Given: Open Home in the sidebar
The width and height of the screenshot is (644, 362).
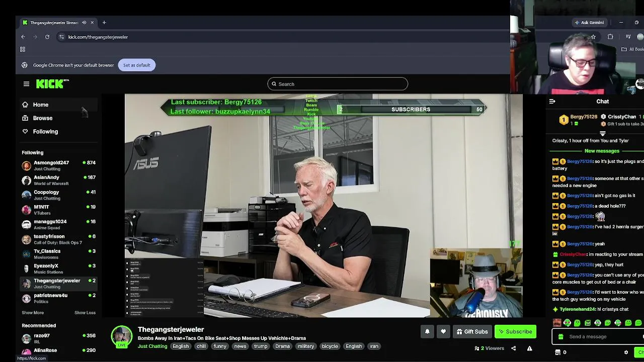Looking at the screenshot, I should tap(58, 105).
